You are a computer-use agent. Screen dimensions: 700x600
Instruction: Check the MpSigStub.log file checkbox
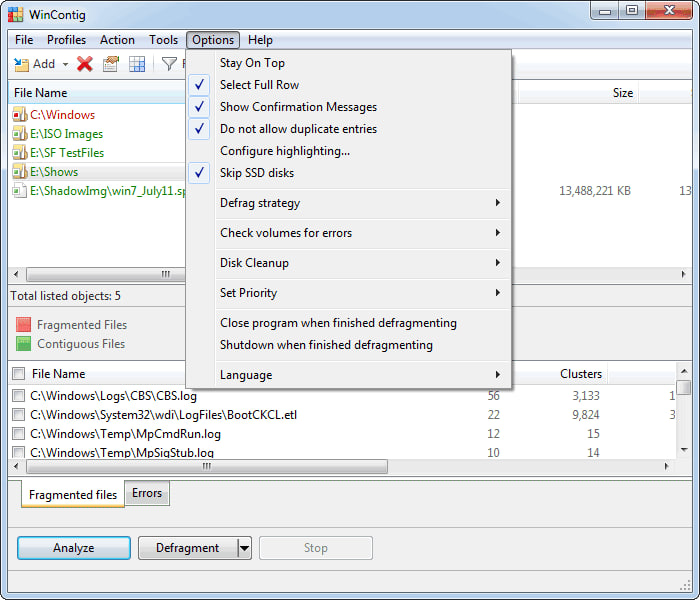(19, 452)
